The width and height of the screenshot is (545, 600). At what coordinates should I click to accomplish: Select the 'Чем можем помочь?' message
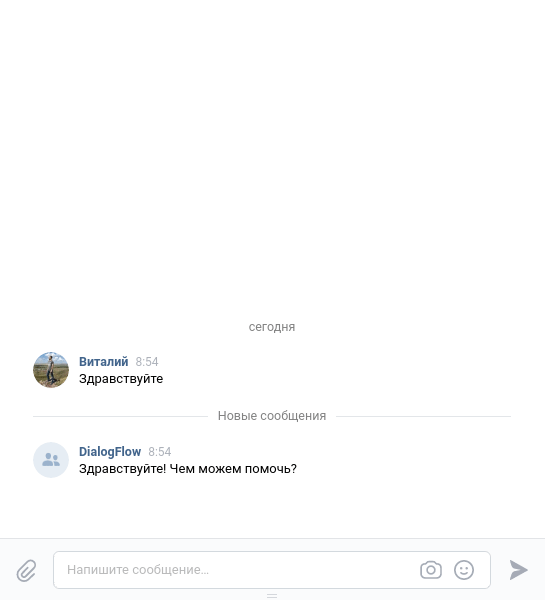[188, 469]
